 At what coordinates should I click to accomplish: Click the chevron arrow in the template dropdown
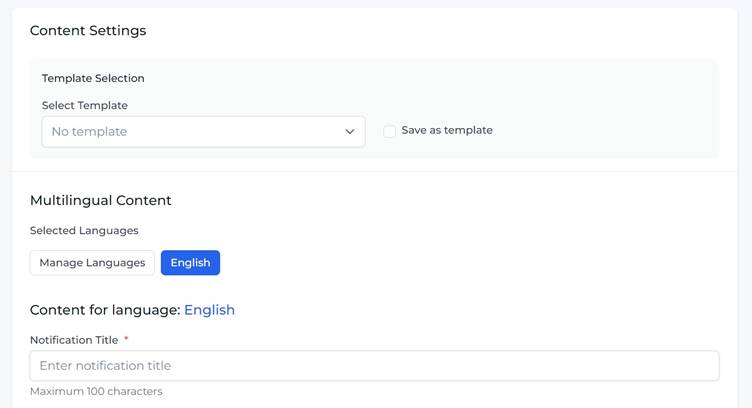tap(350, 132)
